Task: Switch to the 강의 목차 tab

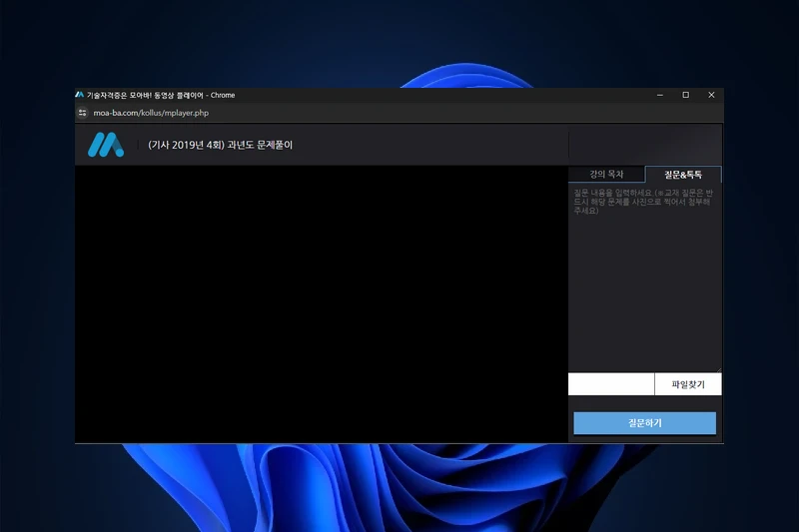Action: coord(606,174)
